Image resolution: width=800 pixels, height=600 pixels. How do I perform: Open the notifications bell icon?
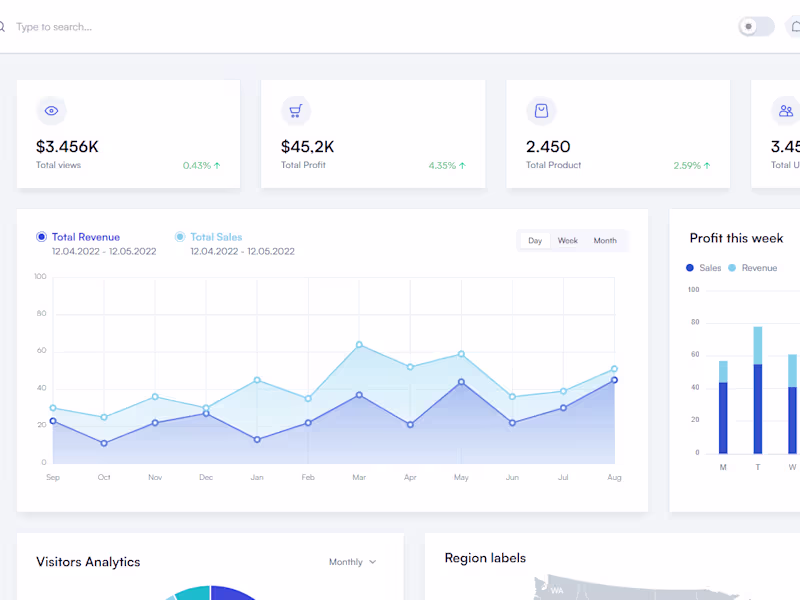[x=795, y=27]
